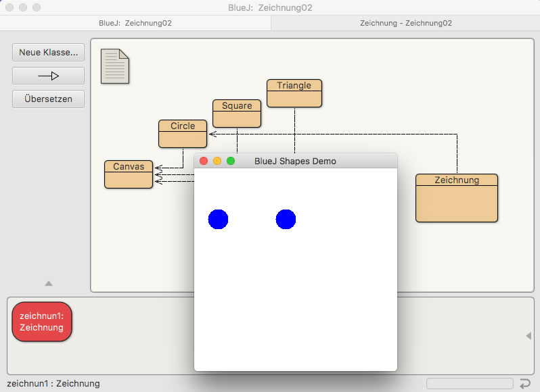Screen dimensions: 540x392
Task: Select the Canvas class box
Action: (x=128, y=174)
